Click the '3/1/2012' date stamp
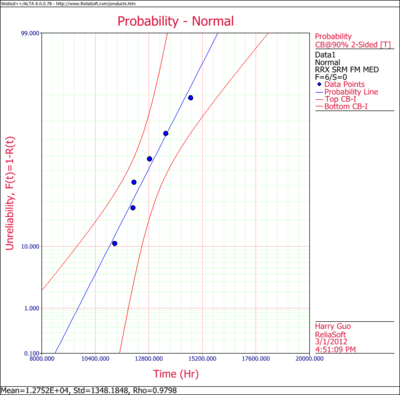The height and width of the screenshot is (395, 400). (x=331, y=342)
